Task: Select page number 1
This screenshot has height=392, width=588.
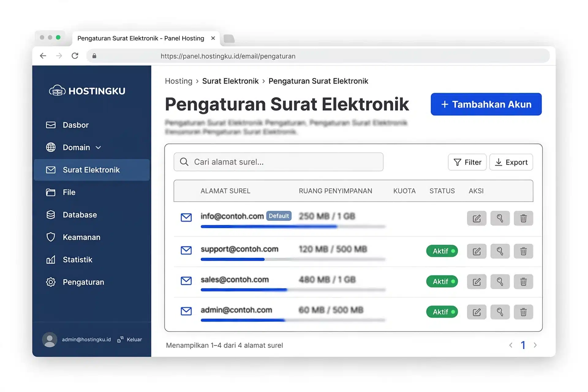Action: pos(523,345)
